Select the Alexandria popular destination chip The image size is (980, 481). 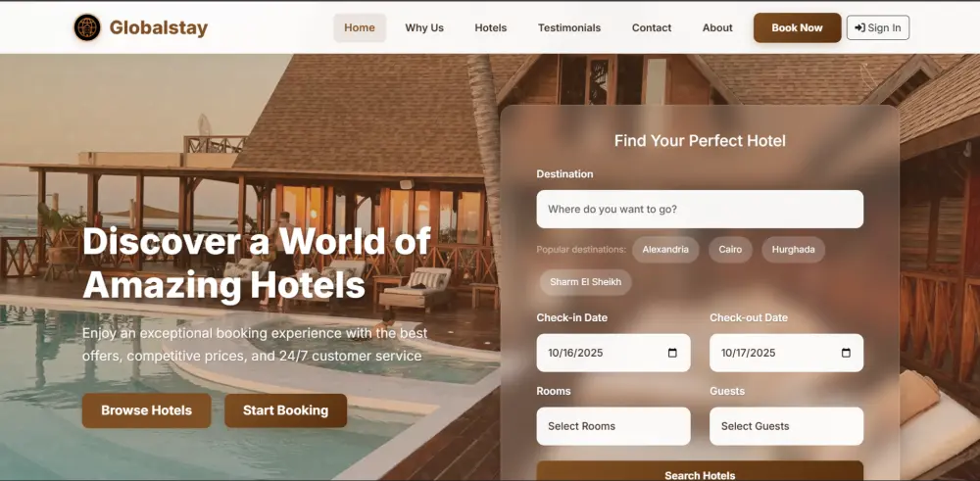pyautogui.click(x=665, y=249)
